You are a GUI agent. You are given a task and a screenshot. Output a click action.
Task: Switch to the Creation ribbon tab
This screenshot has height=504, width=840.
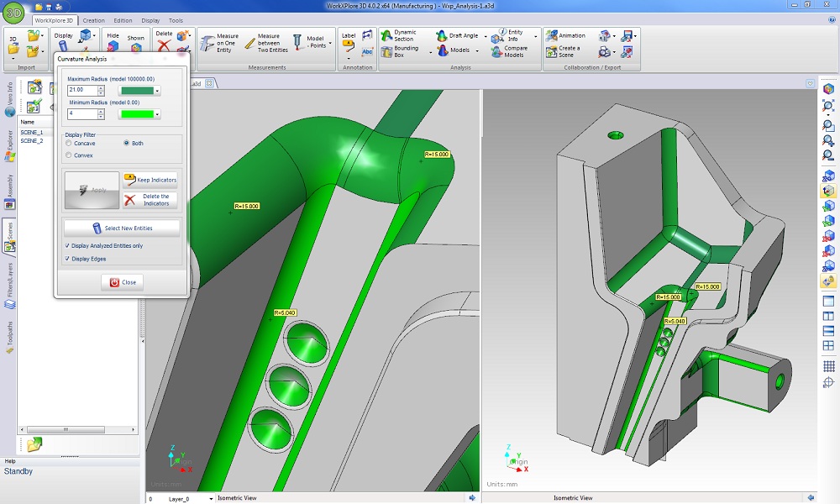click(93, 20)
